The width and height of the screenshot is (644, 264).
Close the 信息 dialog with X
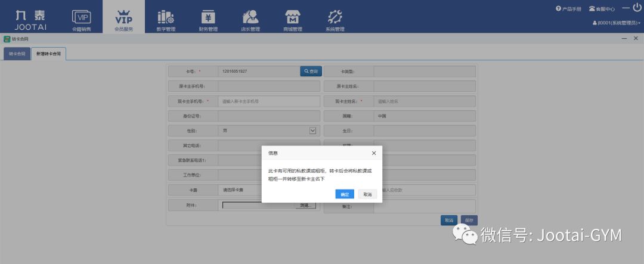coord(374,153)
